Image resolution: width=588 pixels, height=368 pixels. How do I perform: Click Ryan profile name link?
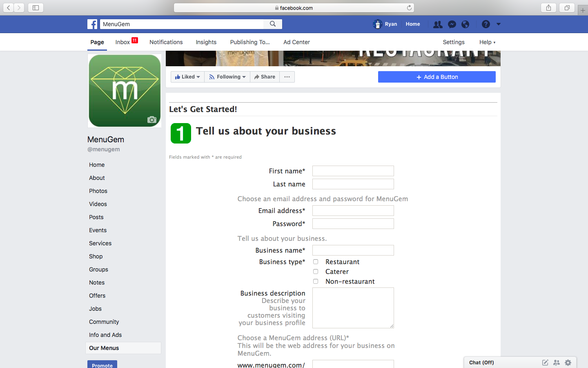[391, 24]
